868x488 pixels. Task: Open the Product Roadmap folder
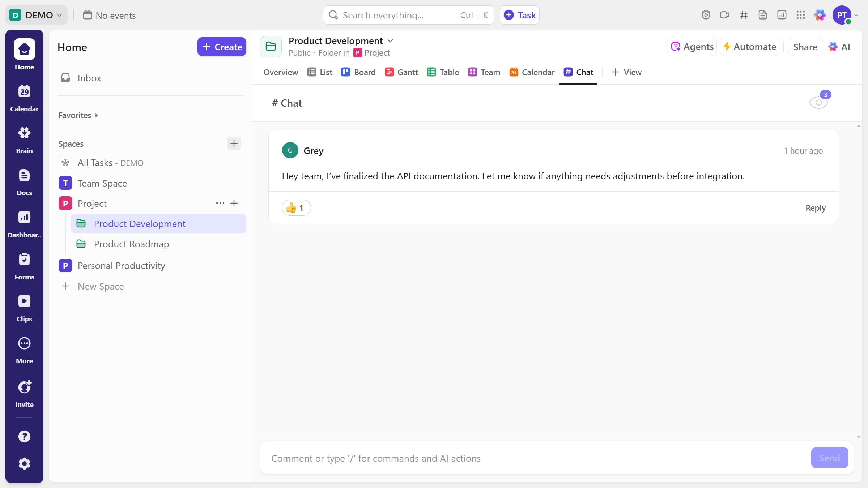[x=131, y=244]
